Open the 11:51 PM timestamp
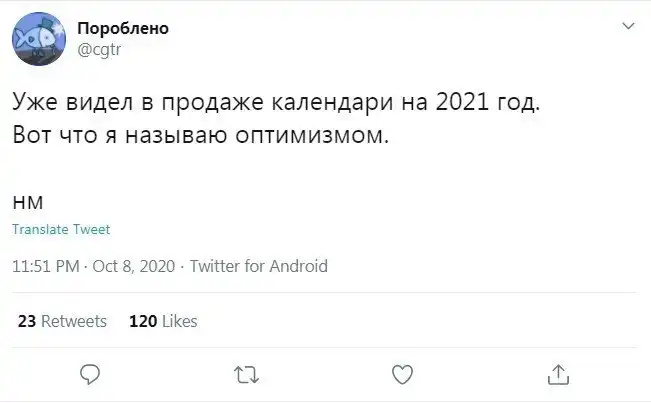651x403 pixels. 45,266
